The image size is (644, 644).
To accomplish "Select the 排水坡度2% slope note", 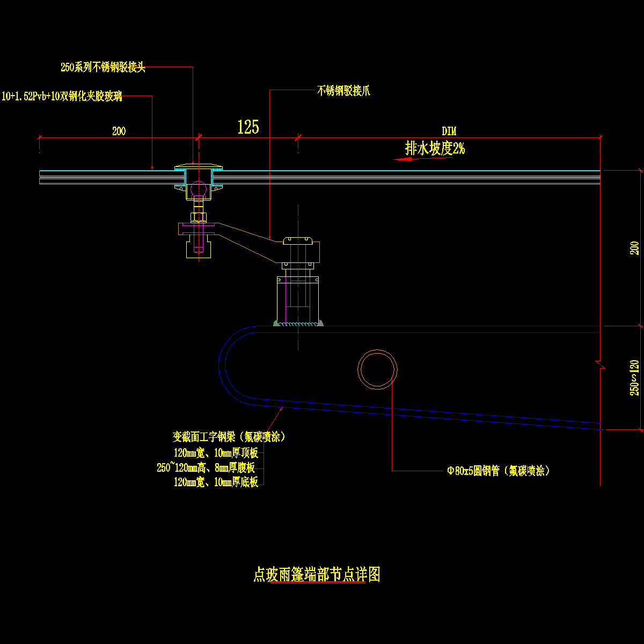I will click(435, 148).
